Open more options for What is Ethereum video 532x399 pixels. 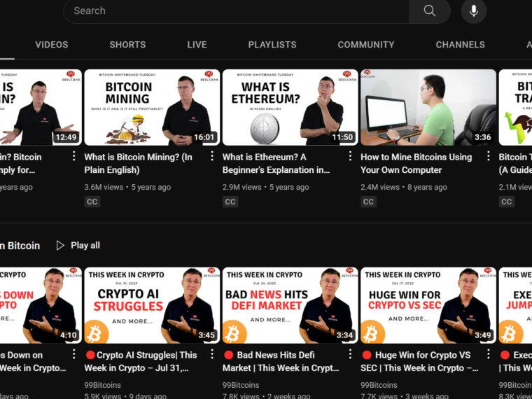click(350, 156)
